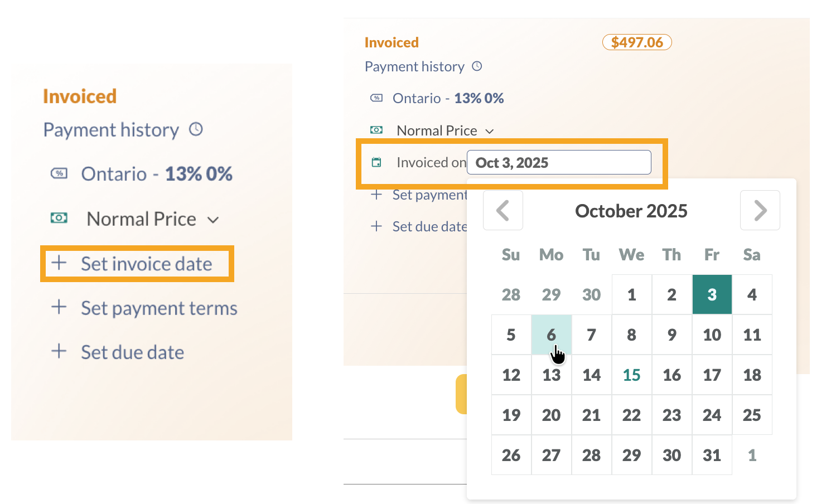The image size is (831, 504).
Task: Advance to November using the next month arrow
Action: 760,210
